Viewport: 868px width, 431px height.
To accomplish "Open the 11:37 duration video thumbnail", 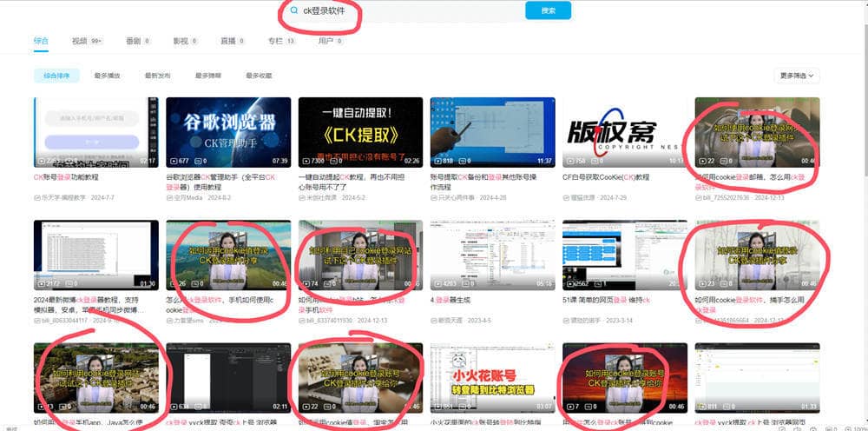I will [x=493, y=132].
